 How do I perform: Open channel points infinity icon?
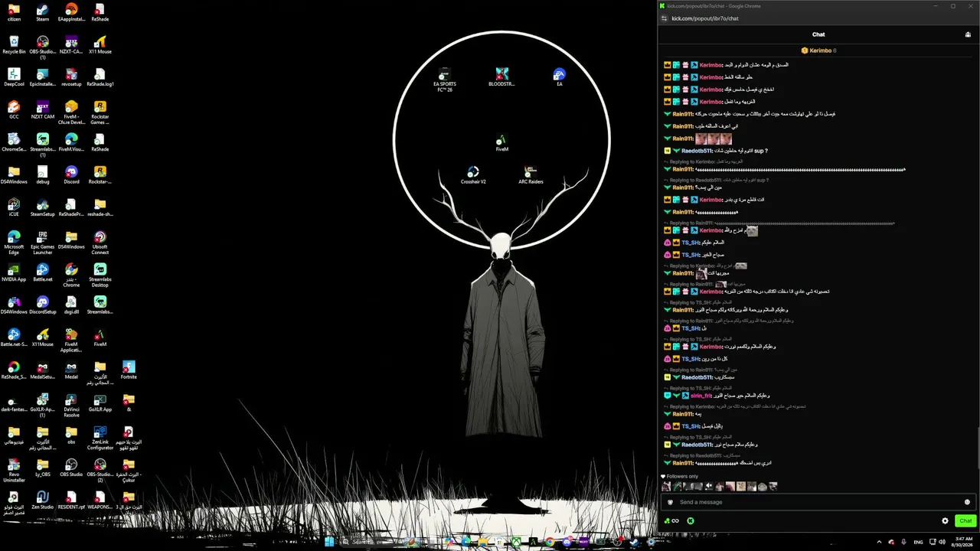click(x=672, y=521)
